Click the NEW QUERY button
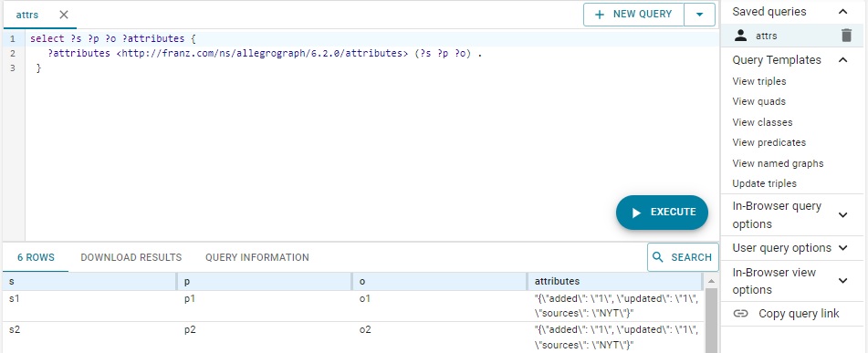The height and width of the screenshot is (353, 868). [x=633, y=15]
